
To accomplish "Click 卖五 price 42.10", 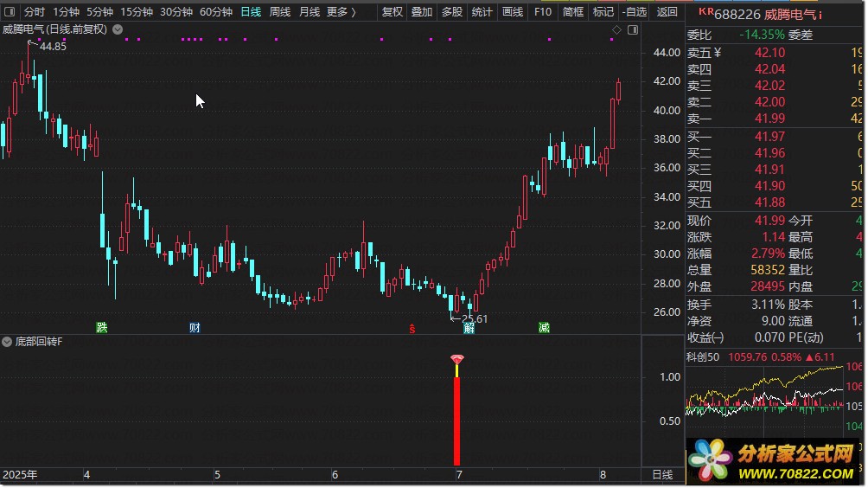I will pyautogui.click(x=769, y=53).
